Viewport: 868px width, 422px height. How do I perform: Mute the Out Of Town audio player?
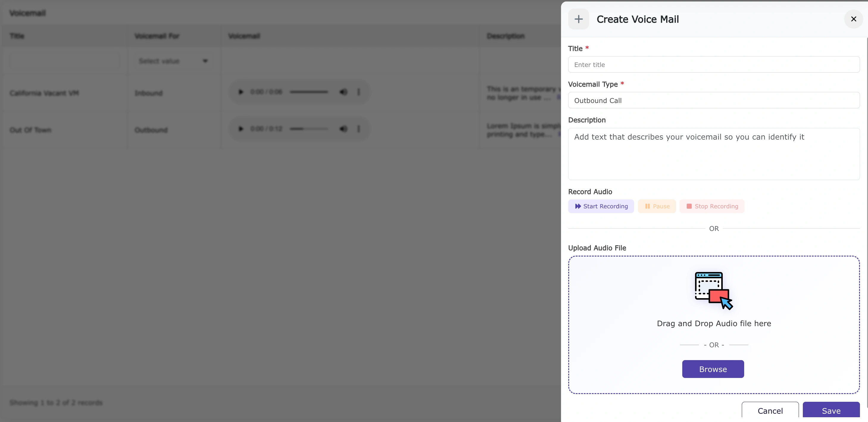click(343, 129)
